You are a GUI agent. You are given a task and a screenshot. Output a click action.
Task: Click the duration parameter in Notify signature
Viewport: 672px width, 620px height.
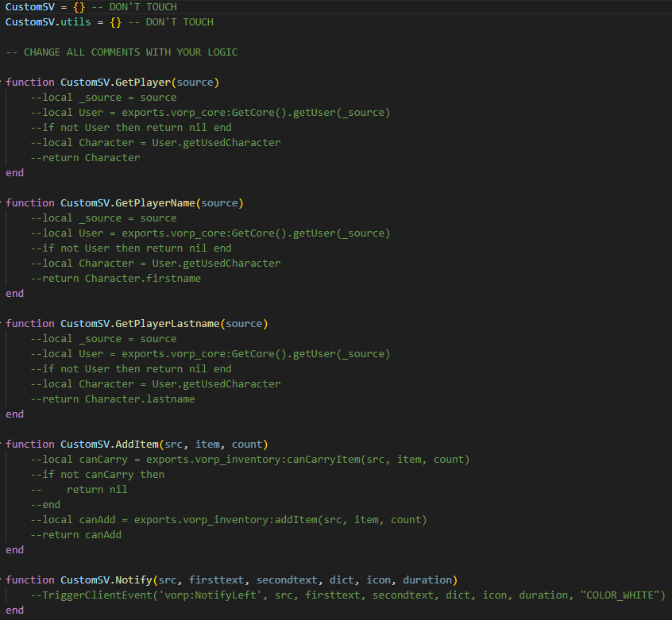click(427, 580)
